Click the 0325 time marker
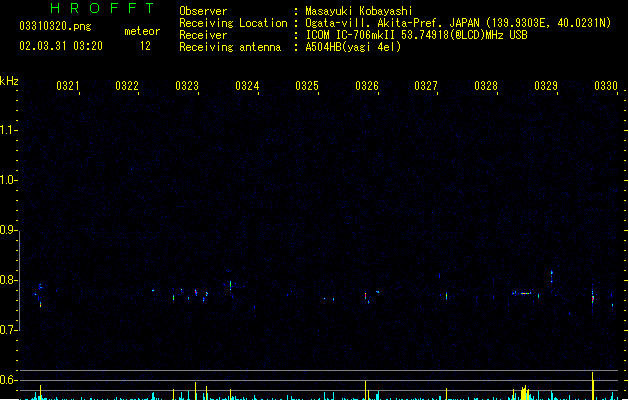Image resolution: width=629 pixels, height=400 pixels. coord(307,86)
